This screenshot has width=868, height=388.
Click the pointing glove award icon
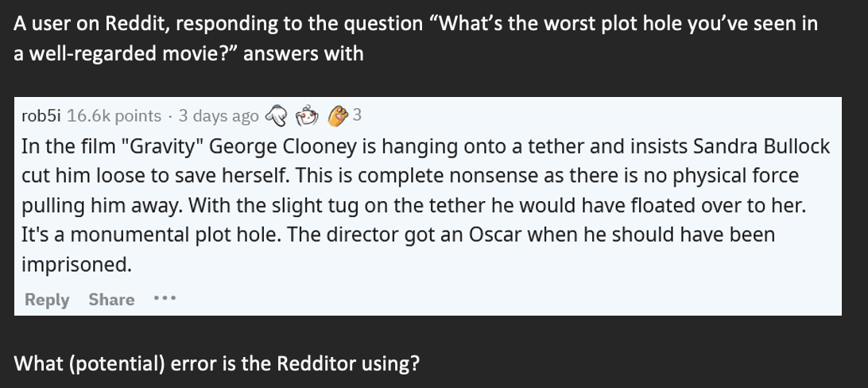pos(277,115)
